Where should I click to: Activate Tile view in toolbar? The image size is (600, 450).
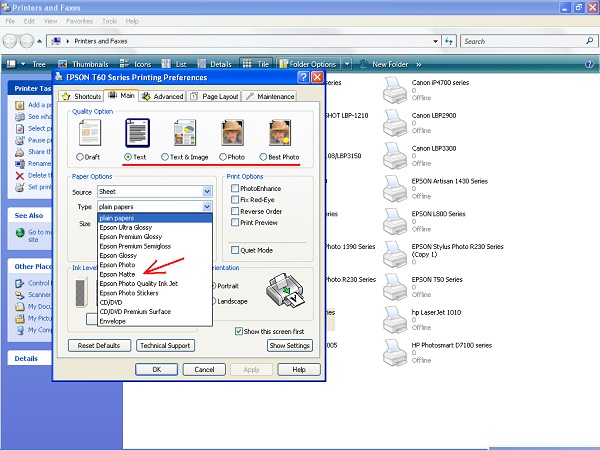[x=256, y=64]
